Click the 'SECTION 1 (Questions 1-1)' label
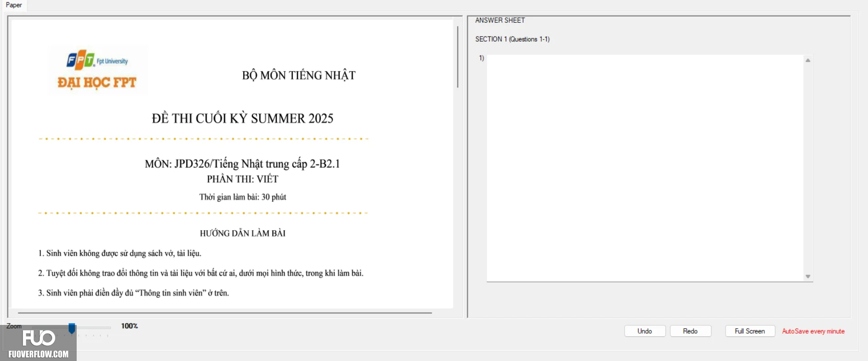868x361 pixels. point(512,39)
